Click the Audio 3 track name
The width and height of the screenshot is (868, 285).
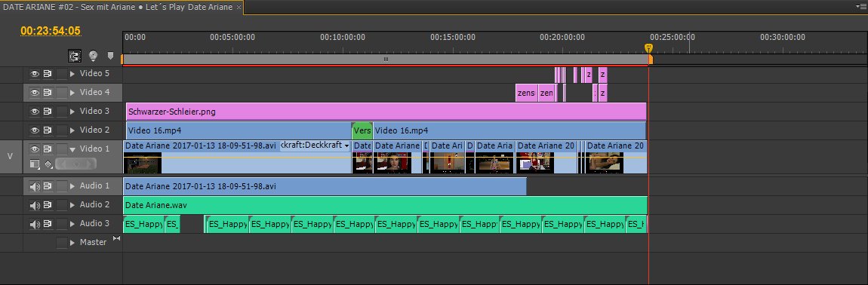94,224
